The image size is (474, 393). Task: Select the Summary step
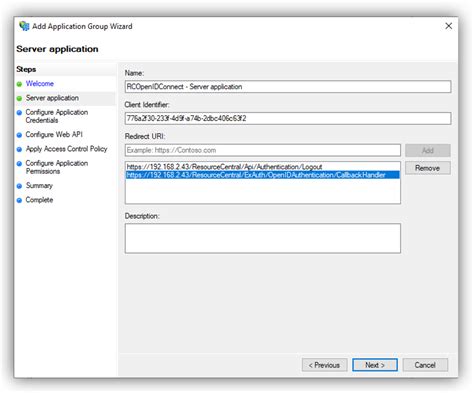coord(39,186)
